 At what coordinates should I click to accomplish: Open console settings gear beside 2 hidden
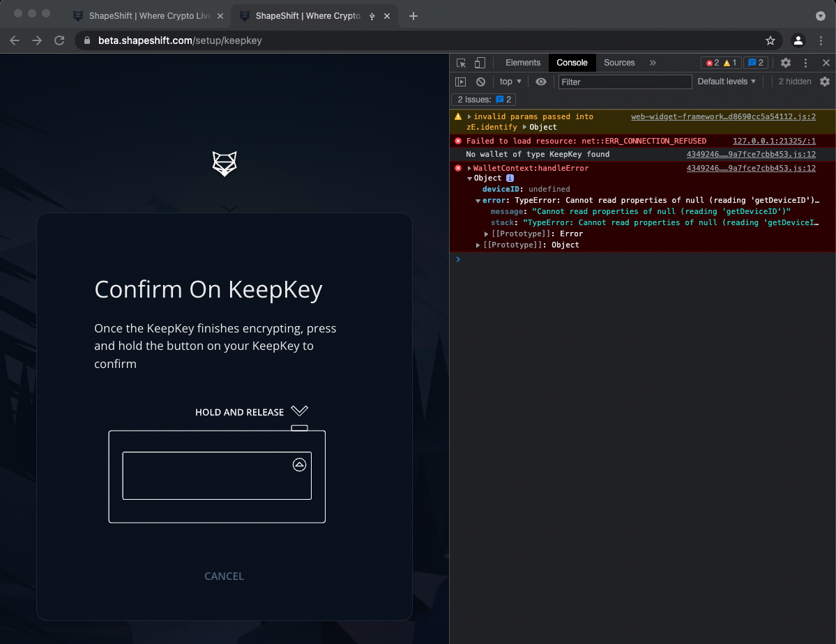pos(824,82)
